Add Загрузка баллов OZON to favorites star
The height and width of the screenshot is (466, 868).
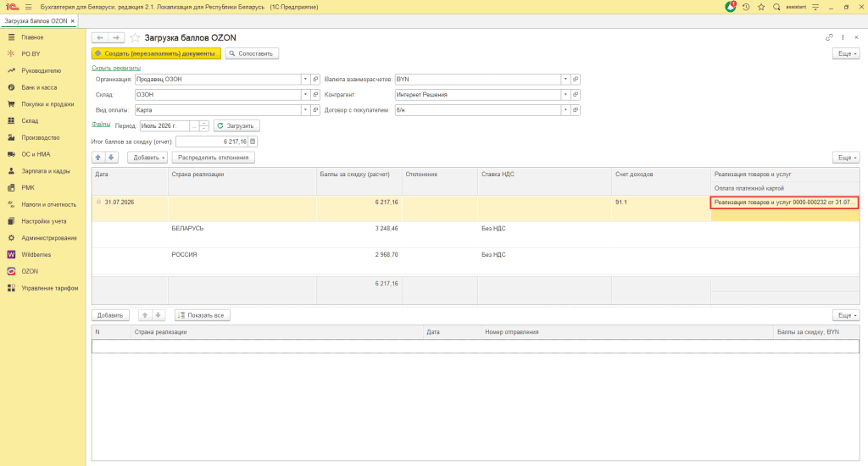(135, 37)
